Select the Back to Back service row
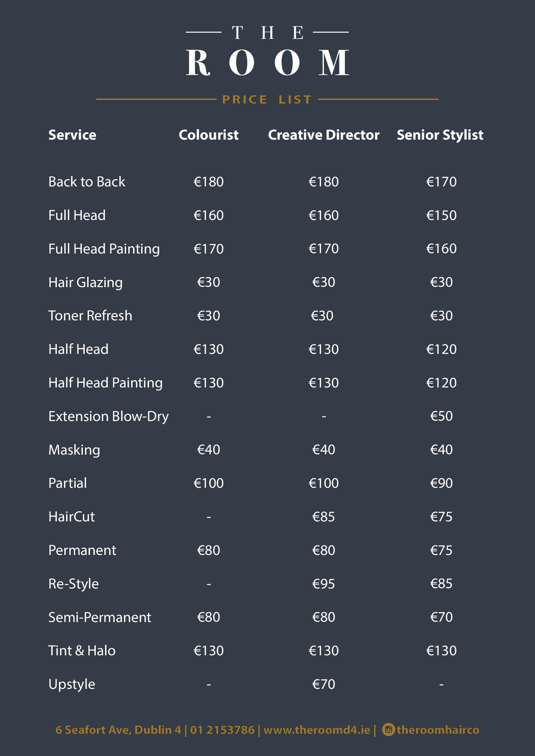This screenshot has height=756, width=535. pos(252,182)
